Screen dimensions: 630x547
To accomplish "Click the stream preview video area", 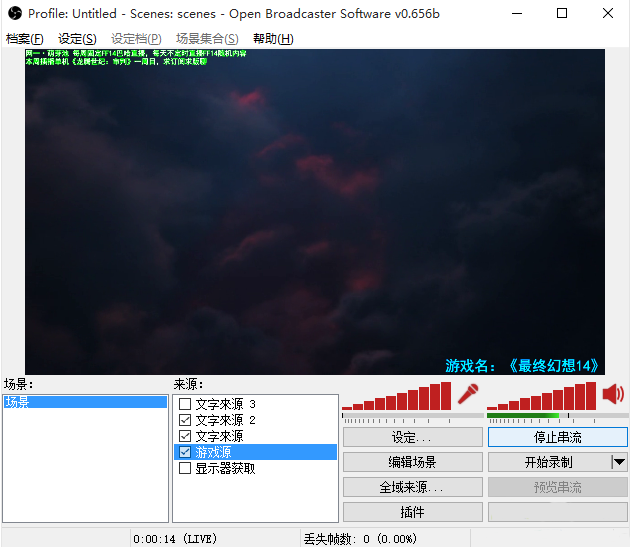I will click(315, 212).
